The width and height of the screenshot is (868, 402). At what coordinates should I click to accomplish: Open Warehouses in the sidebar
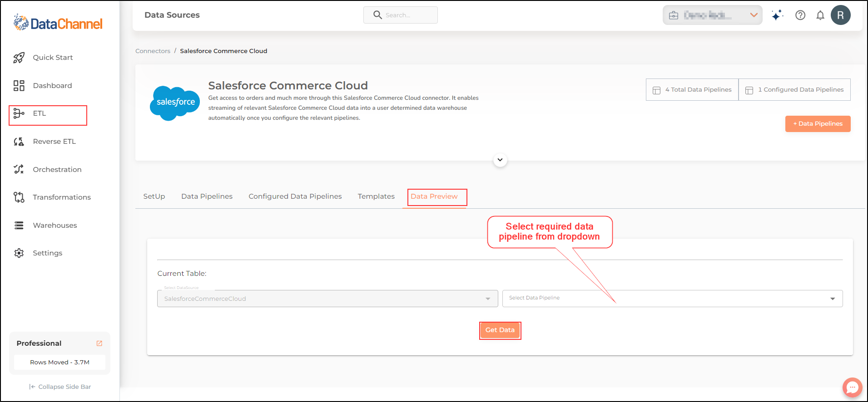[x=55, y=226]
